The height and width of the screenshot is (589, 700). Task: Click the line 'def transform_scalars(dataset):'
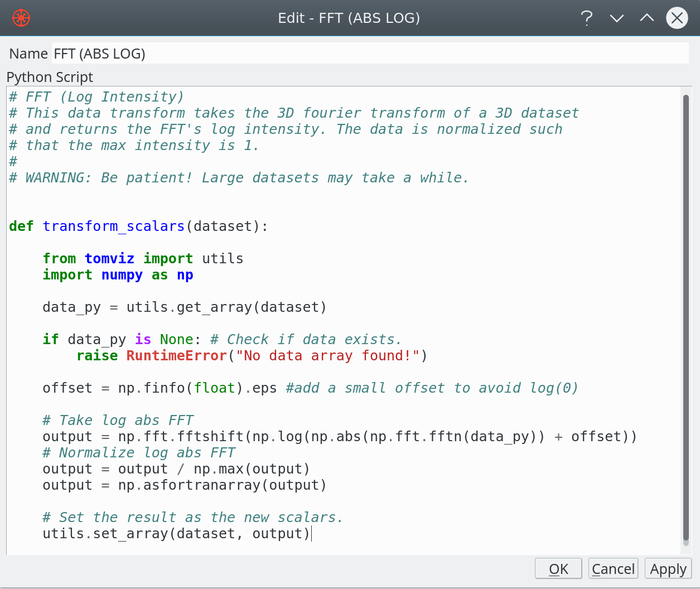(x=138, y=226)
